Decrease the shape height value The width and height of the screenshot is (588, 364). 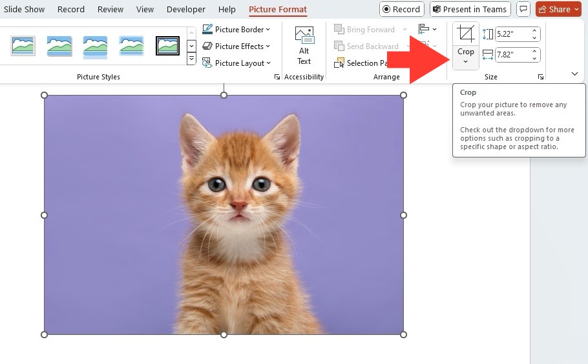click(x=534, y=37)
